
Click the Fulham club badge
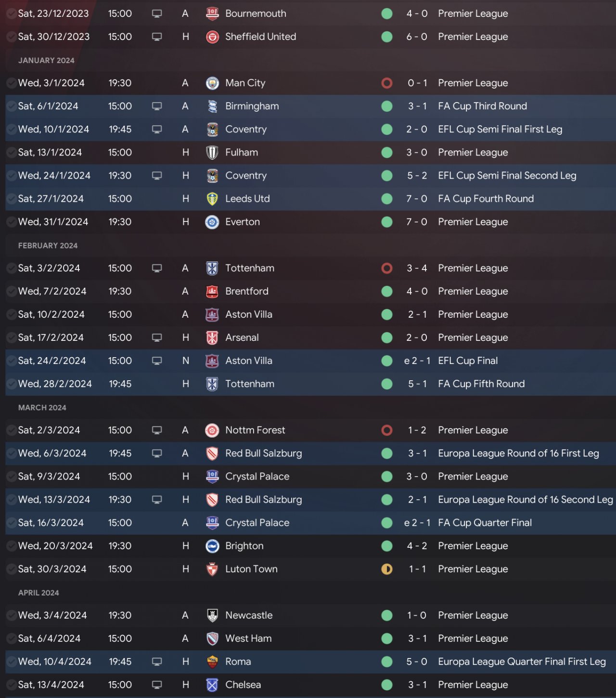[x=212, y=153]
